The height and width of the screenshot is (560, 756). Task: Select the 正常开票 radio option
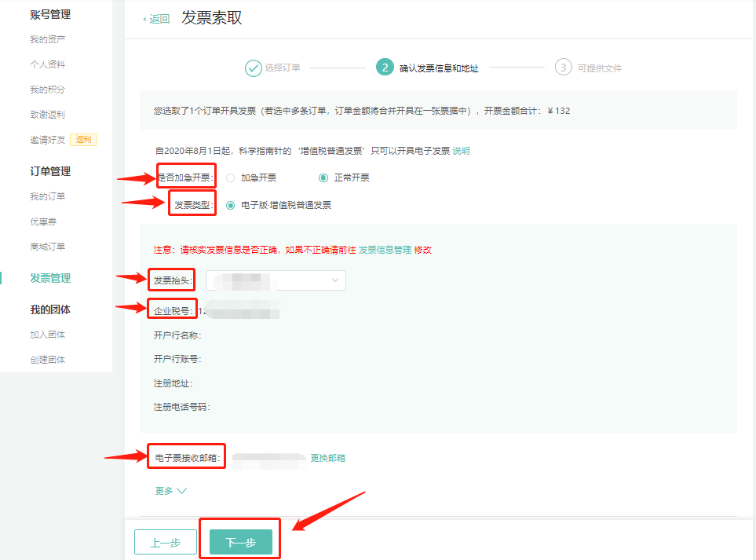(x=323, y=177)
